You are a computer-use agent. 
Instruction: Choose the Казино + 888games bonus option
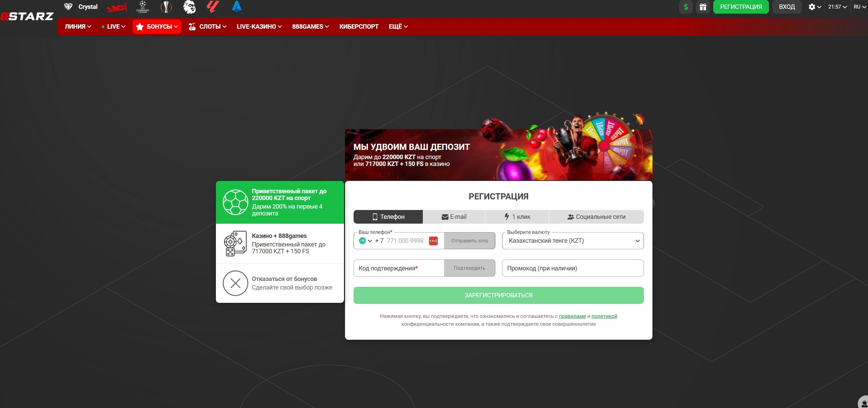pyautogui.click(x=280, y=243)
